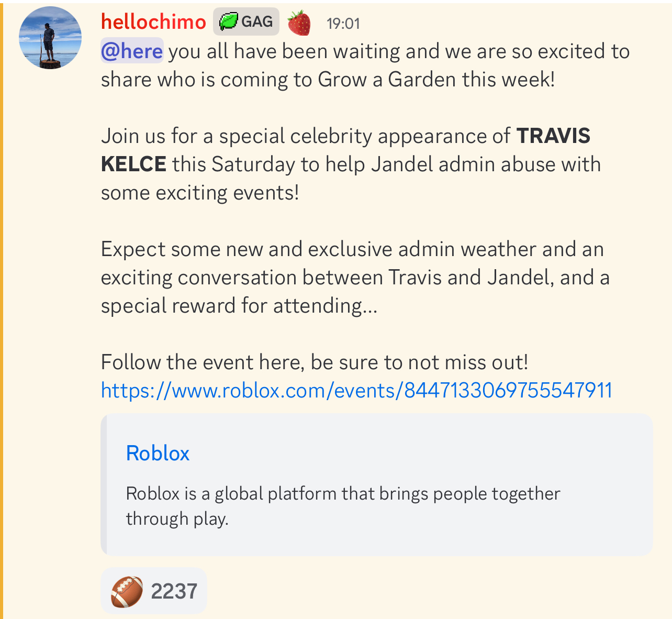Click the username hellochimo

tap(153, 21)
